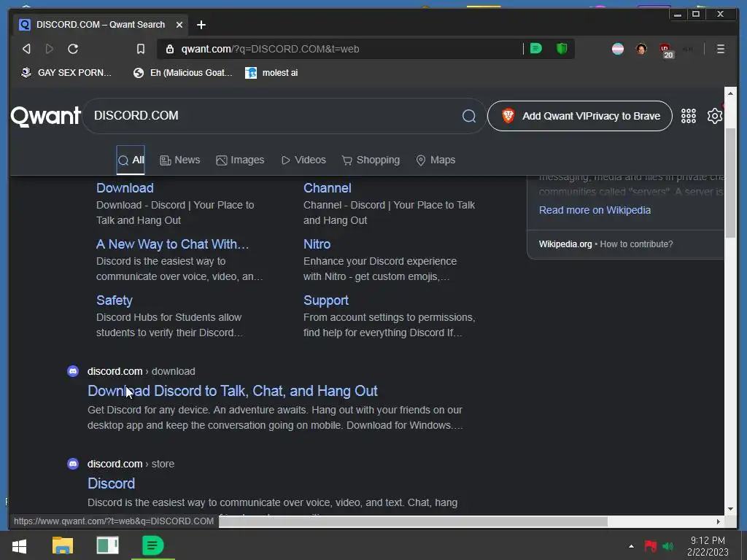Click the Qwant logo
747x560 pixels.
[x=46, y=116]
